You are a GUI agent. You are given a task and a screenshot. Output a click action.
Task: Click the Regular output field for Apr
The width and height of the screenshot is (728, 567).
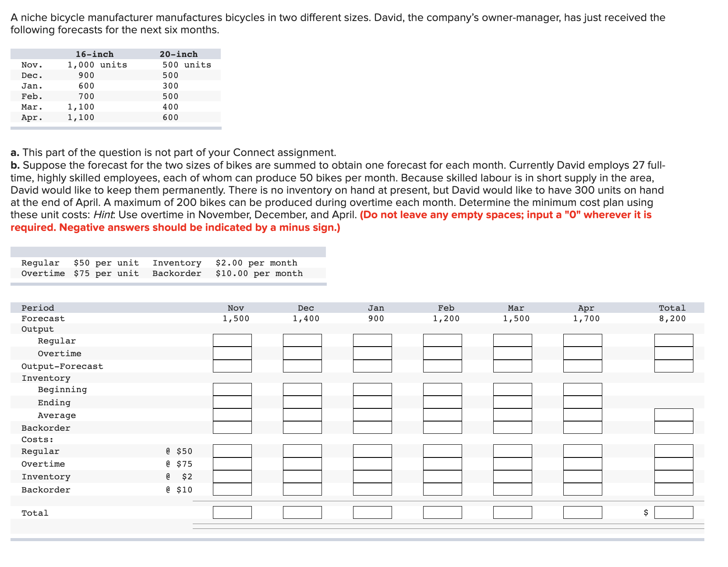(583, 340)
